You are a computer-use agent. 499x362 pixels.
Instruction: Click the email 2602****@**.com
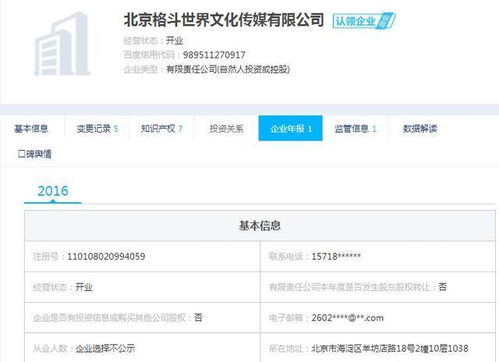347,318
